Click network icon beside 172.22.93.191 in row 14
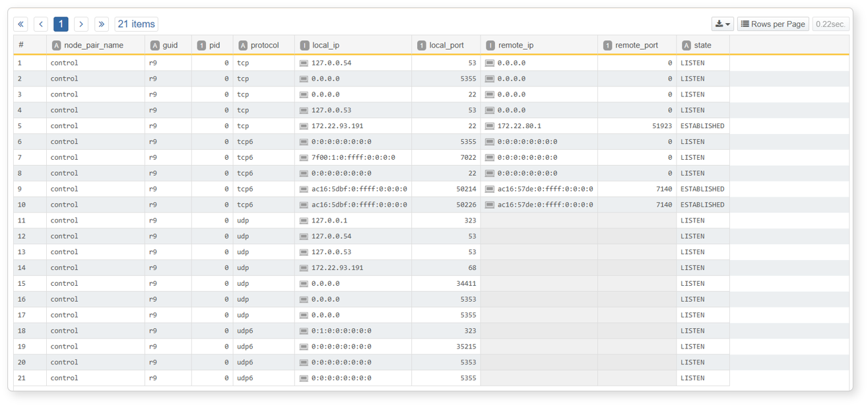The image size is (868, 406). (x=304, y=268)
